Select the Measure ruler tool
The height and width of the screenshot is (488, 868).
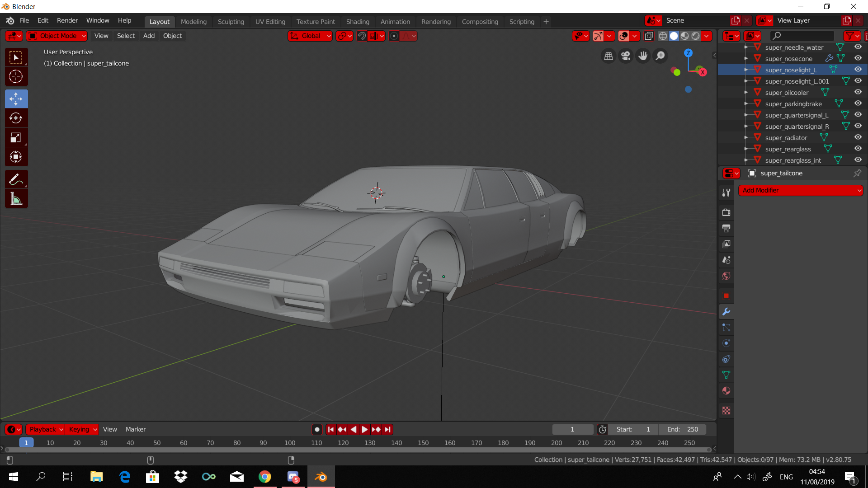click(x=16, y=199)
